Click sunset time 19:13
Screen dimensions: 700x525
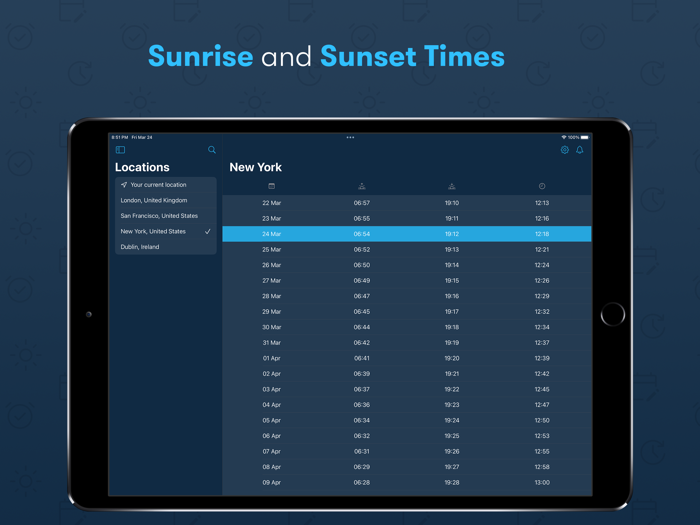452,250
